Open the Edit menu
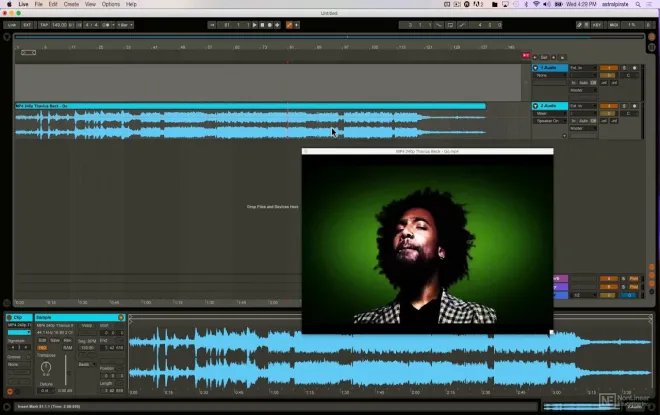660x415 pixels. click(53, 4)
